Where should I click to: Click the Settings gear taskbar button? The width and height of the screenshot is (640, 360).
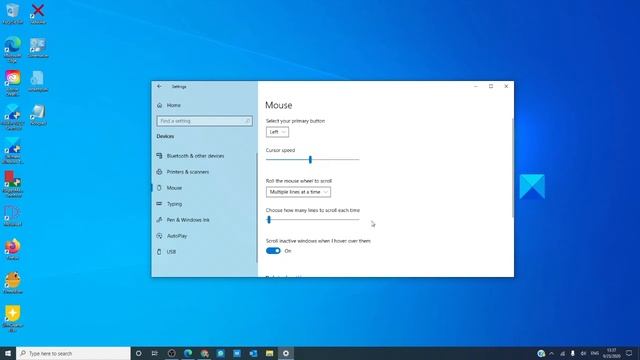286,353
